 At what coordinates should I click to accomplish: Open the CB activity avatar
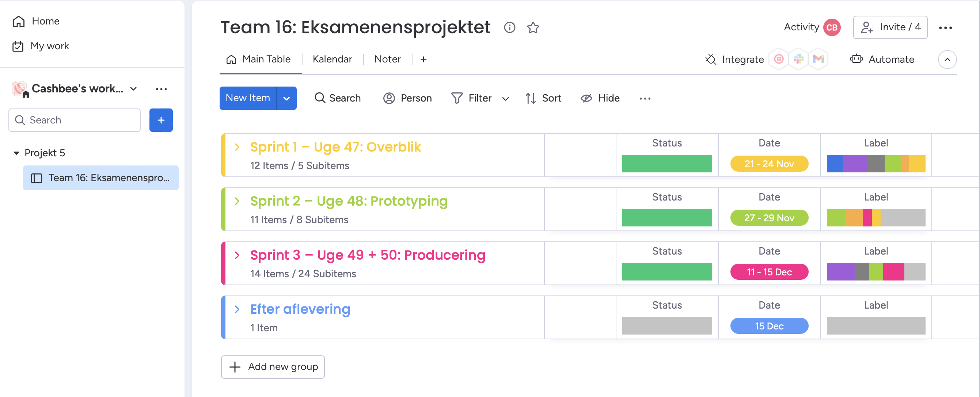point(832,27)
